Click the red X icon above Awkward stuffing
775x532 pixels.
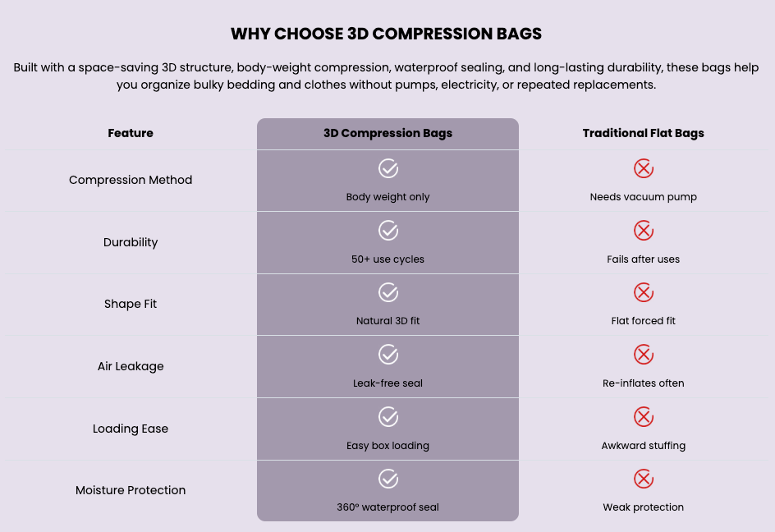(644, 417)
